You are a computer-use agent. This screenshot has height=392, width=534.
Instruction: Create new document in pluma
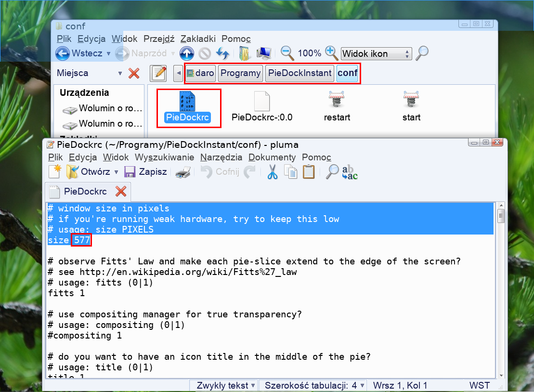pos(55,171)
